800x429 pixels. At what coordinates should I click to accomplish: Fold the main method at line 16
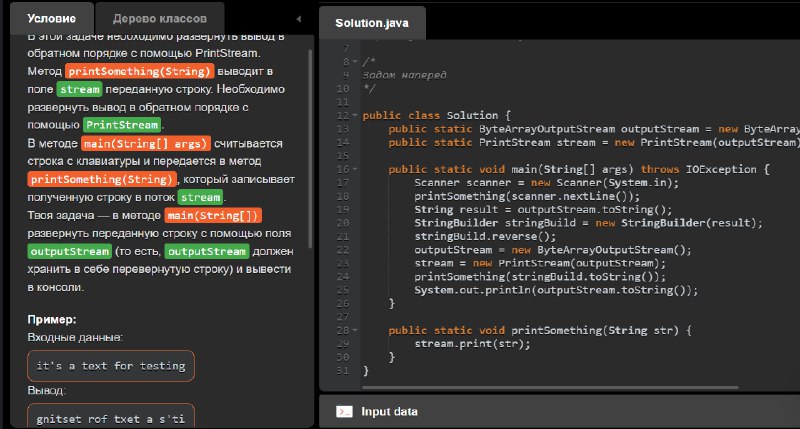tap(355, 169)
